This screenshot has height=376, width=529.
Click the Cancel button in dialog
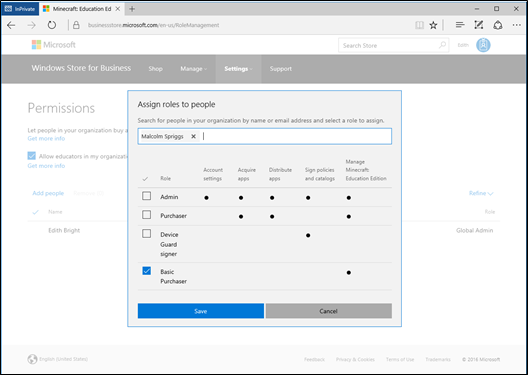(329, 311)
